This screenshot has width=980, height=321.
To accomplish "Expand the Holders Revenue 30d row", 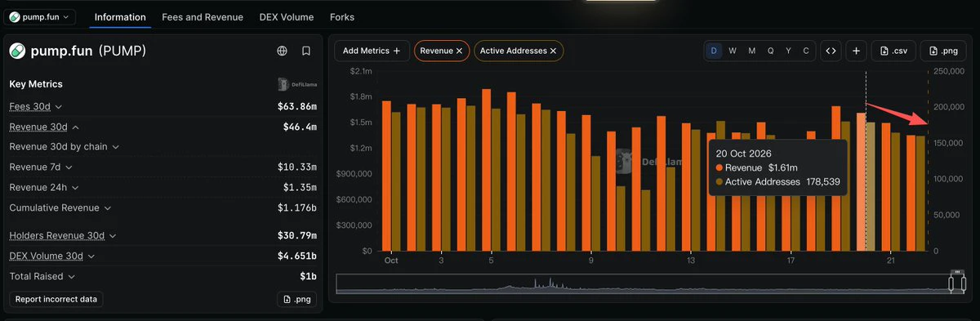I will pos(63,235).
